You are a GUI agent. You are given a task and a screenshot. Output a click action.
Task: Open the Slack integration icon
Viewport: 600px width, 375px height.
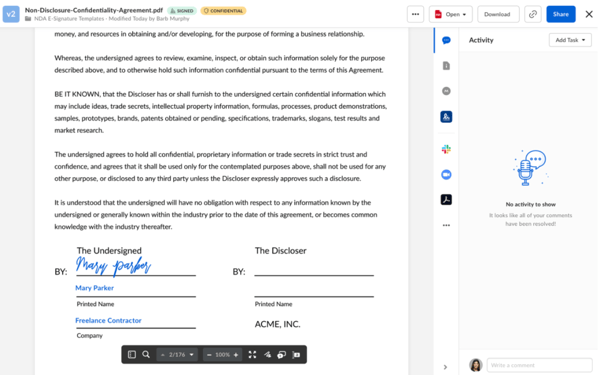pyautogui.click(x=446, y=149)
